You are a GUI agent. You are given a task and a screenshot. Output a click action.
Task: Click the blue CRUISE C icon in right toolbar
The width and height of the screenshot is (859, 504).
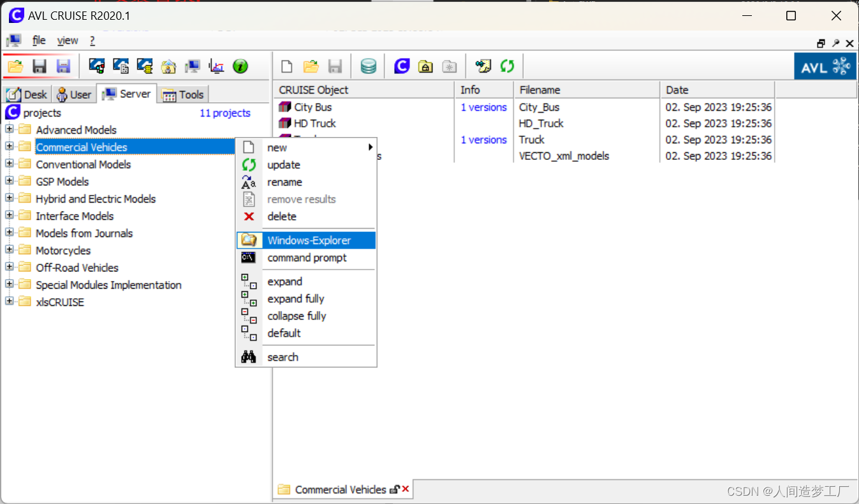click(402, 66)
